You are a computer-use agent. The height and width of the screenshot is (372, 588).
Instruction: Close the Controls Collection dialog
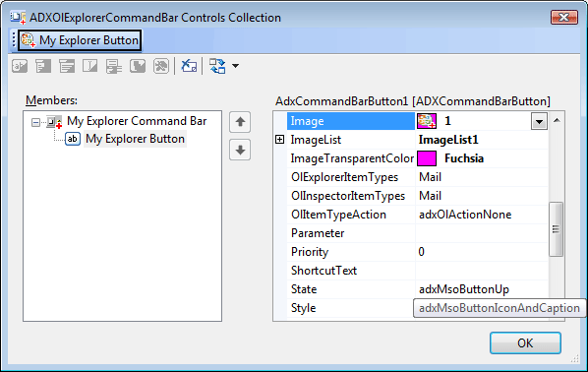point(564,18)
